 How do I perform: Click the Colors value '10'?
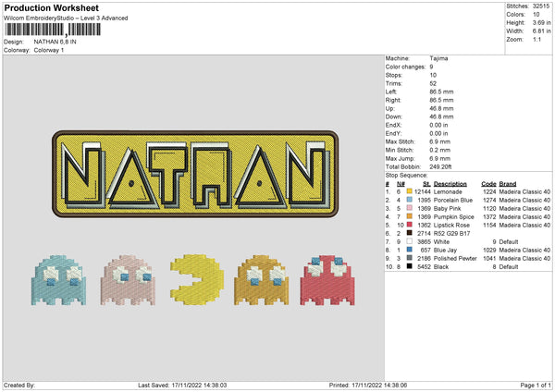[536, 15]
